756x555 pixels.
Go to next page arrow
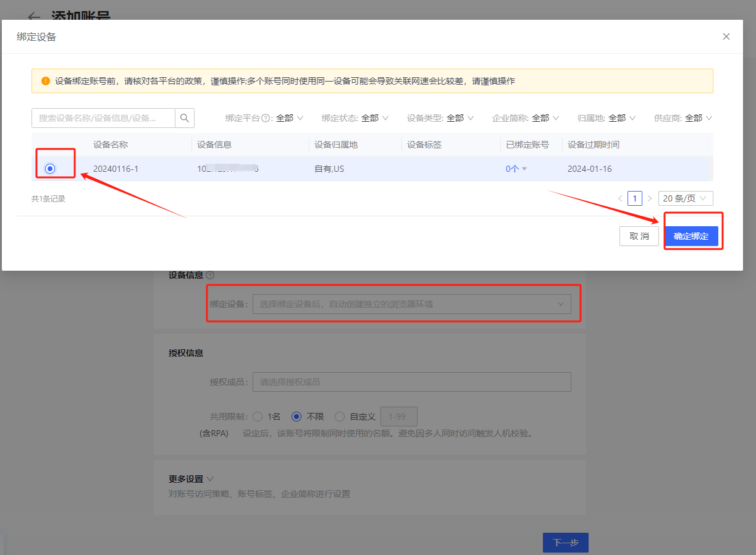[x=650, y=198]
